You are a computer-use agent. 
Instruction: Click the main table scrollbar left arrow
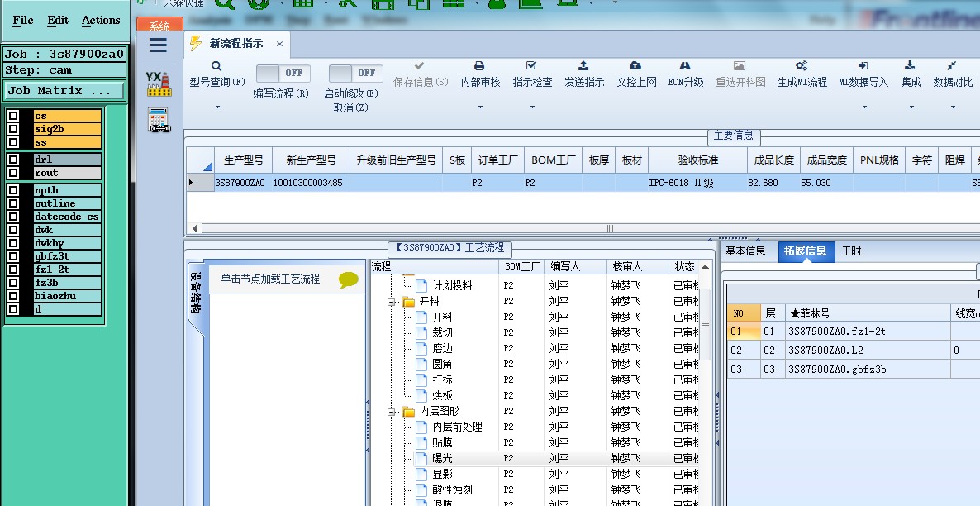pos(194,228)
